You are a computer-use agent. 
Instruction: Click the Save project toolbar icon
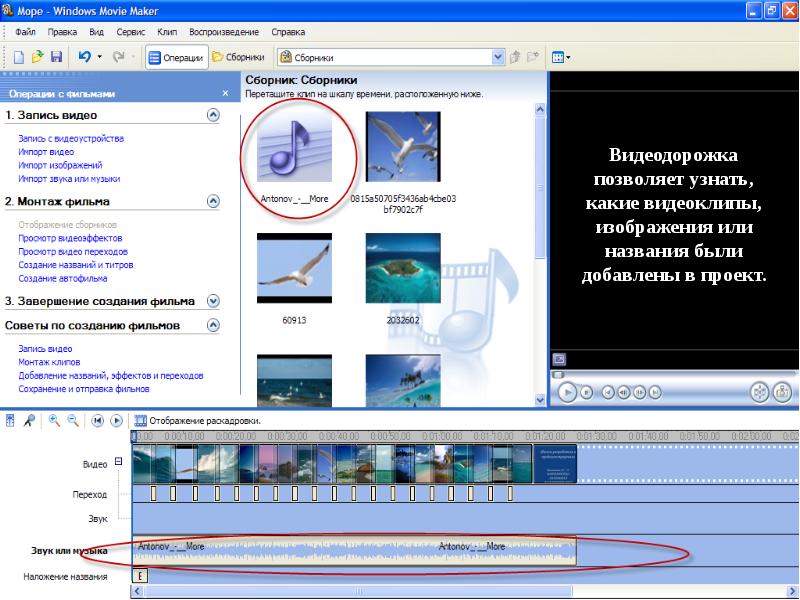tap(56, 57)
